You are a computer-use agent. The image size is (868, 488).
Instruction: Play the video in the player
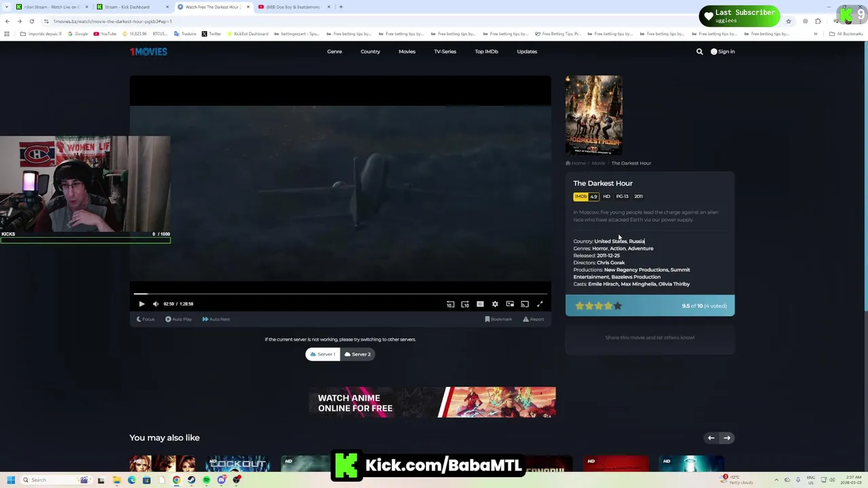tap(142, 304)
